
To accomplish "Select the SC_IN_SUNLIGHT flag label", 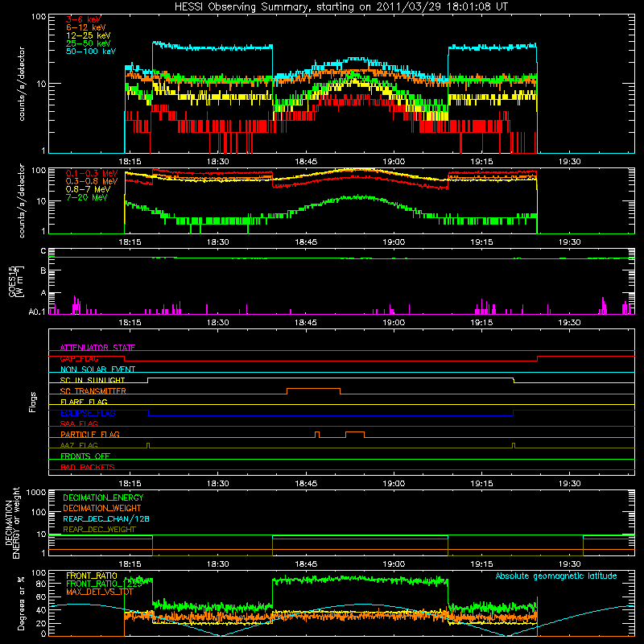I will pyautogui.click(x=93, y=380).
